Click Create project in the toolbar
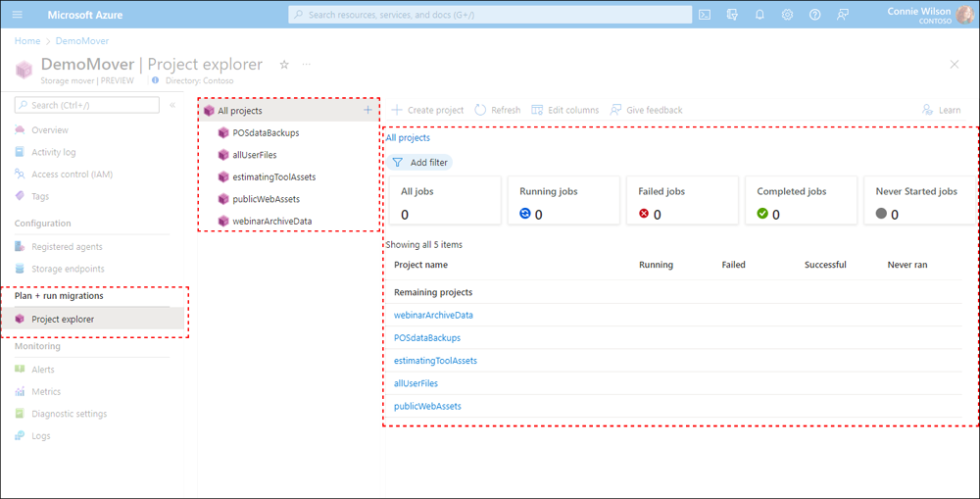Screen dimensions: 980x499 427,110
